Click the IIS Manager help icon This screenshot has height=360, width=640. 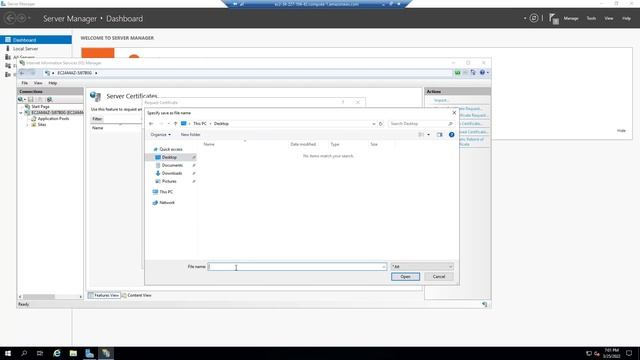(482, 73)
